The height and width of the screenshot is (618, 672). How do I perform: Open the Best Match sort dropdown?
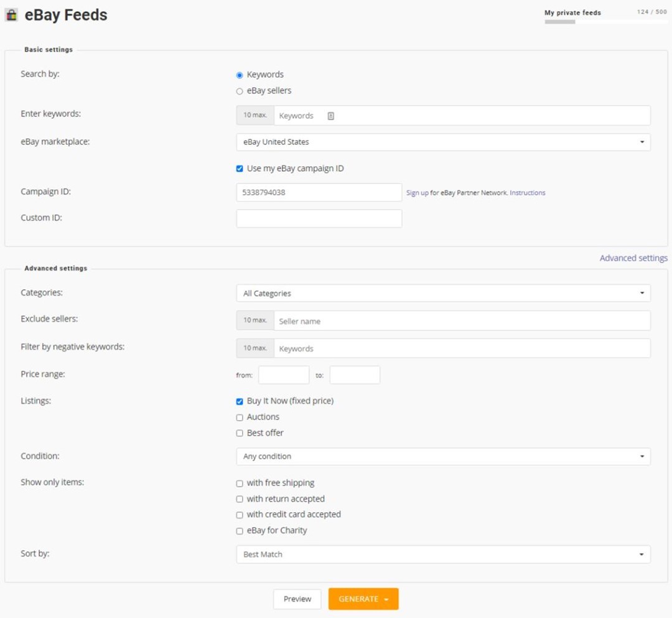(443, 554)
